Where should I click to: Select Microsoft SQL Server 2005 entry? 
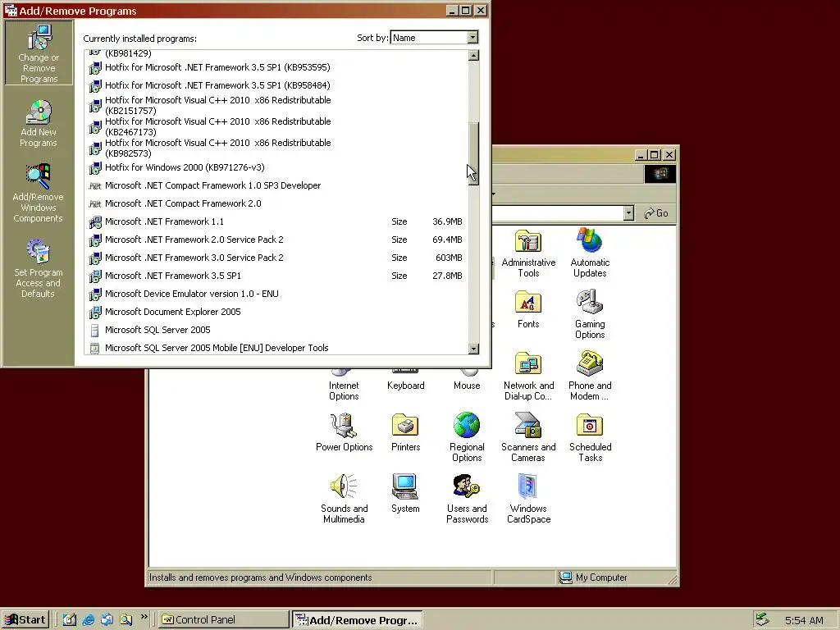click(x=276, y=330)
